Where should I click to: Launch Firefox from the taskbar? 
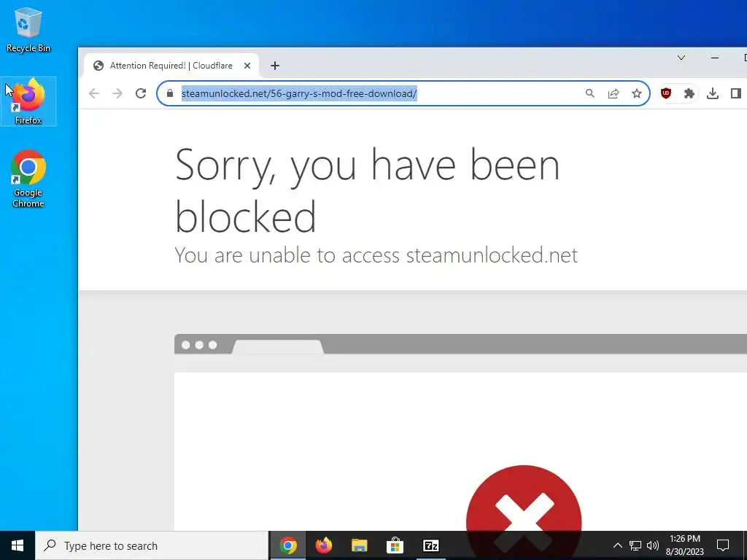324,545
